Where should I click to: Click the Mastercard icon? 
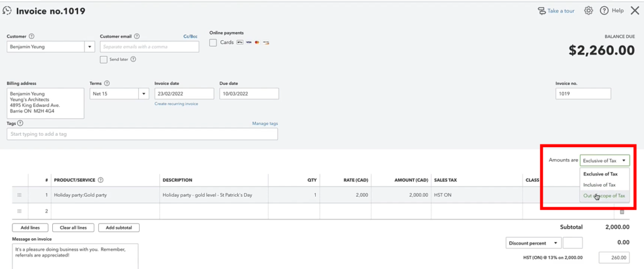257,42
